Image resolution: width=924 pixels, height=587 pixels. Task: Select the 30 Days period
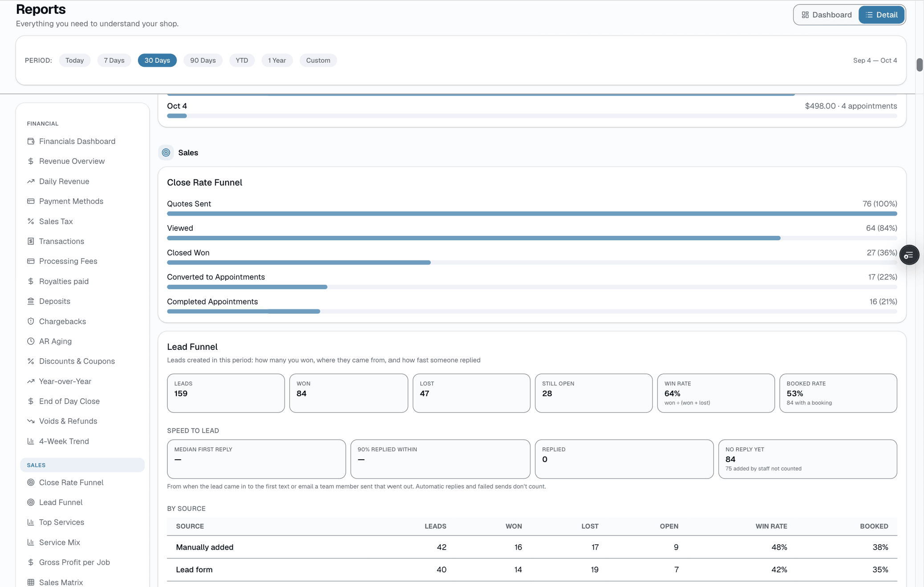[x=157, y=61]
